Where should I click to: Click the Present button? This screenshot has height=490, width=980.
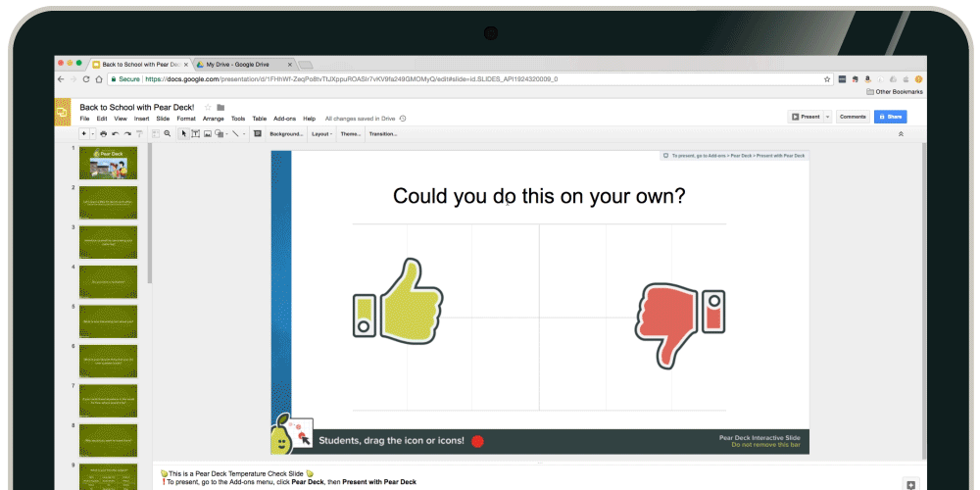point(805,117)
